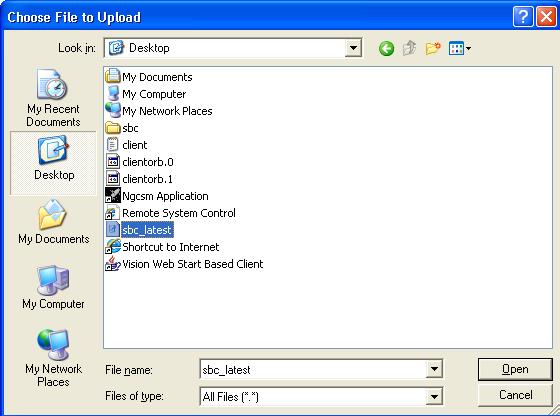Go up one folder level
This screenshot has height=416, width=560.
[409, 48]
